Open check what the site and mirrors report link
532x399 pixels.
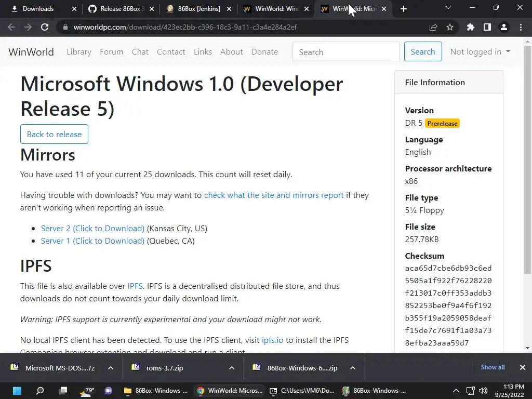(x=274, y=195)
